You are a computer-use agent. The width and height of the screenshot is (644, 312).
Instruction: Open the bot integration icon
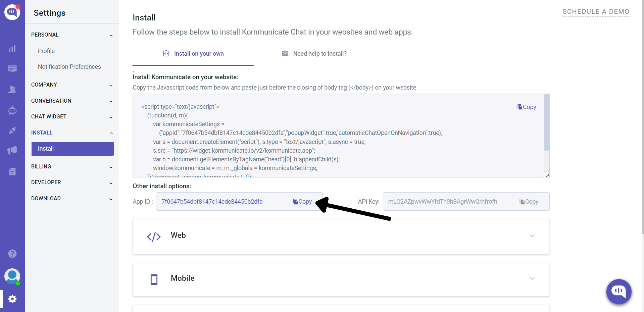click(12, 110)
